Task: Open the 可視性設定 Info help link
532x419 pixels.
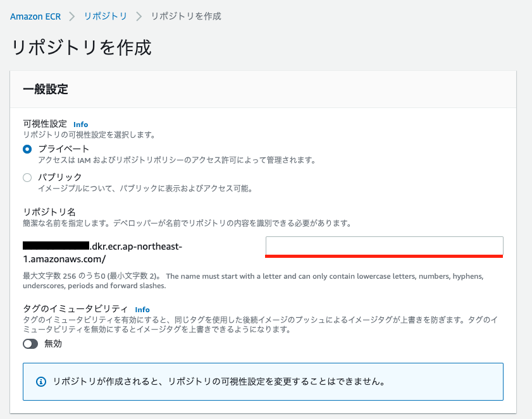Action: click(80, 124)
